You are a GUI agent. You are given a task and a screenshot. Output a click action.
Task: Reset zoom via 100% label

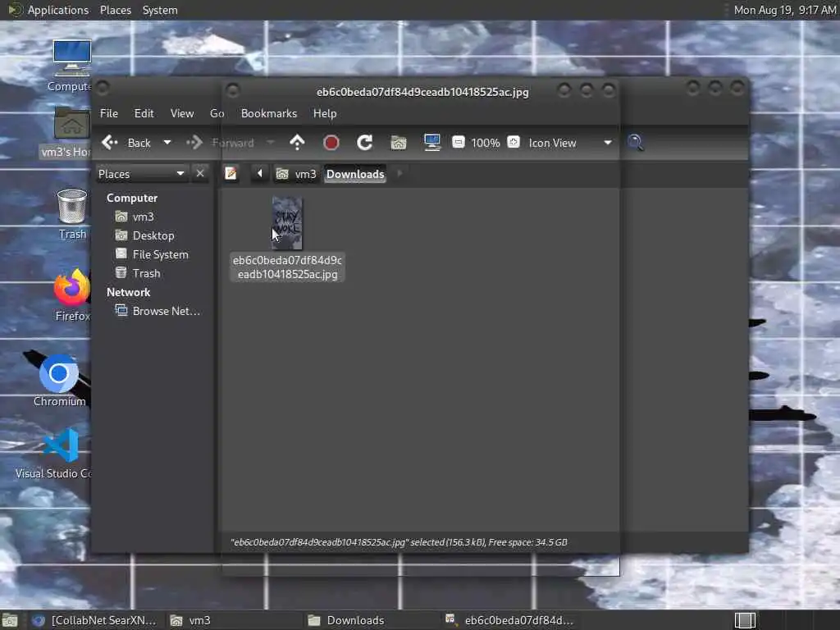pyautogui.click(x=486, y=143)
